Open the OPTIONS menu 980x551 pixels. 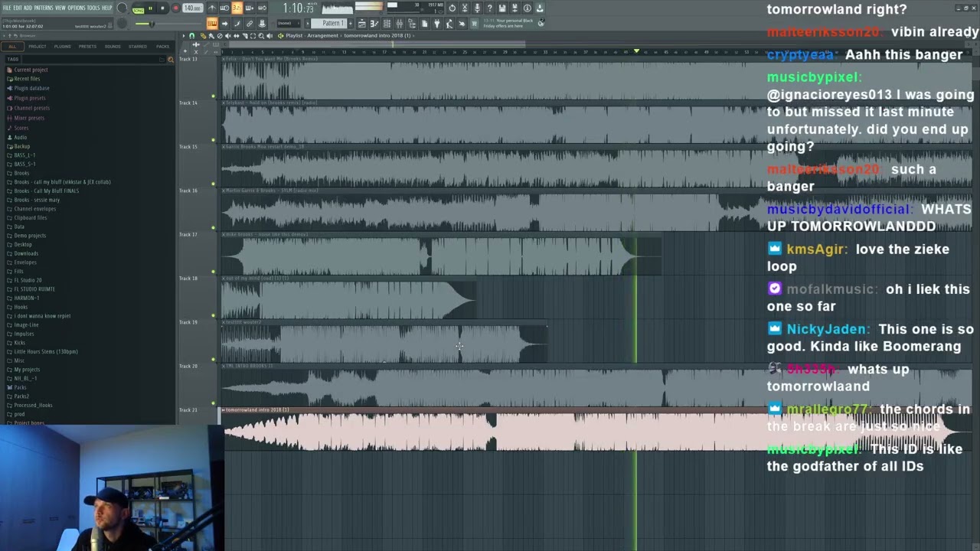pos(77,8)
